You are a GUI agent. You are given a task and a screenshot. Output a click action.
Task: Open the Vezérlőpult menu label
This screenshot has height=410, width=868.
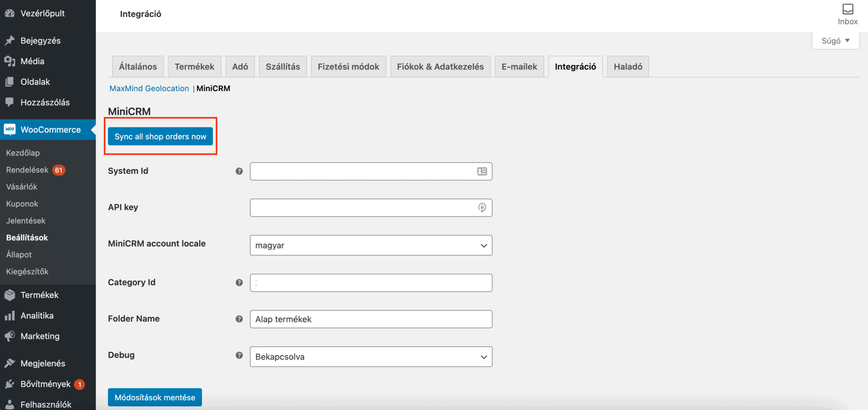pyautogui.click(x=42, y=14)
